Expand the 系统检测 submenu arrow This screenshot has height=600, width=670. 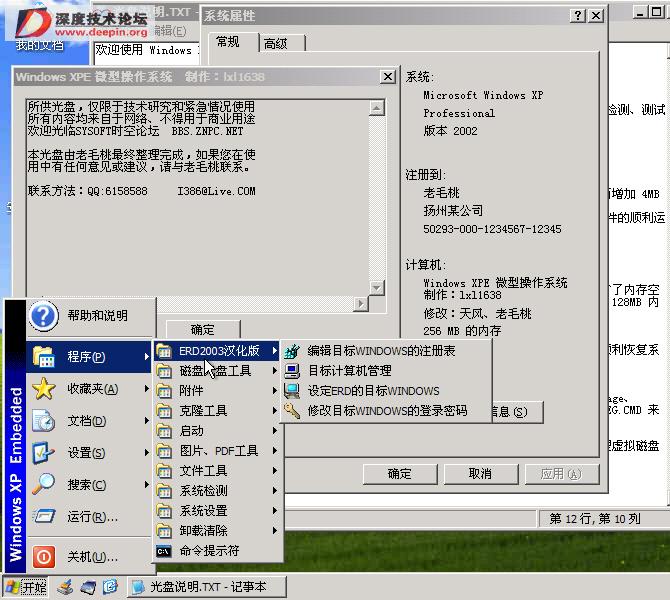pyautogui.click(x=275, y=491)
